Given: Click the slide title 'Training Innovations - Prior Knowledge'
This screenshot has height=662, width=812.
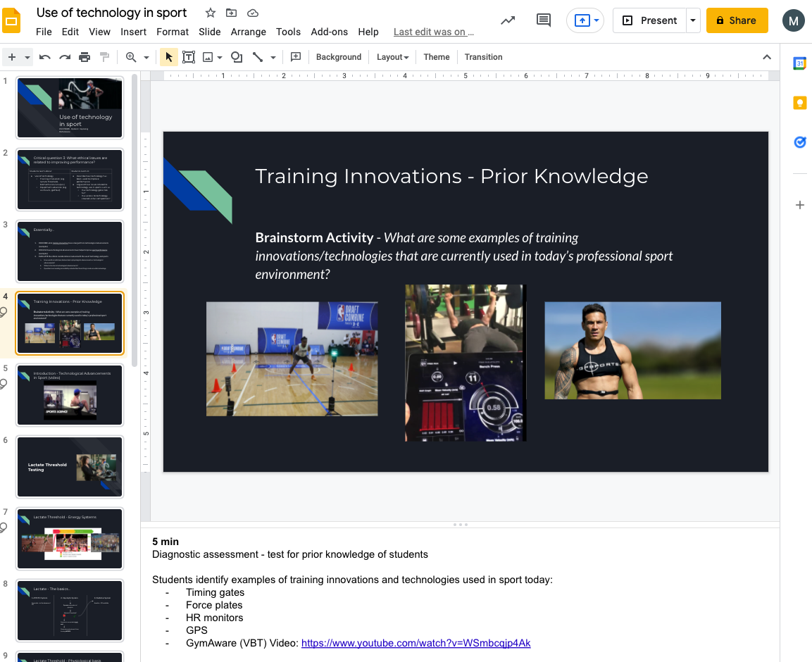Looking at the screenshot, I should (451, 176).
